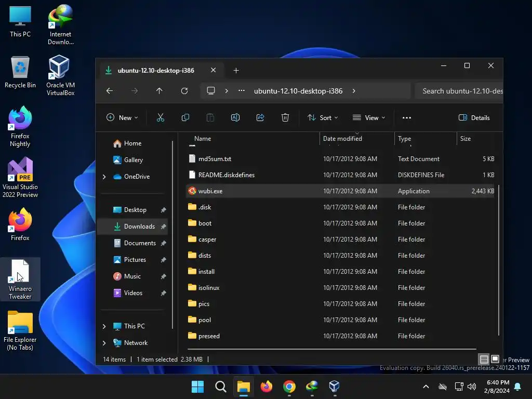
Task: Show hidden breadcrumb path ellipsis
Action: 241,90
